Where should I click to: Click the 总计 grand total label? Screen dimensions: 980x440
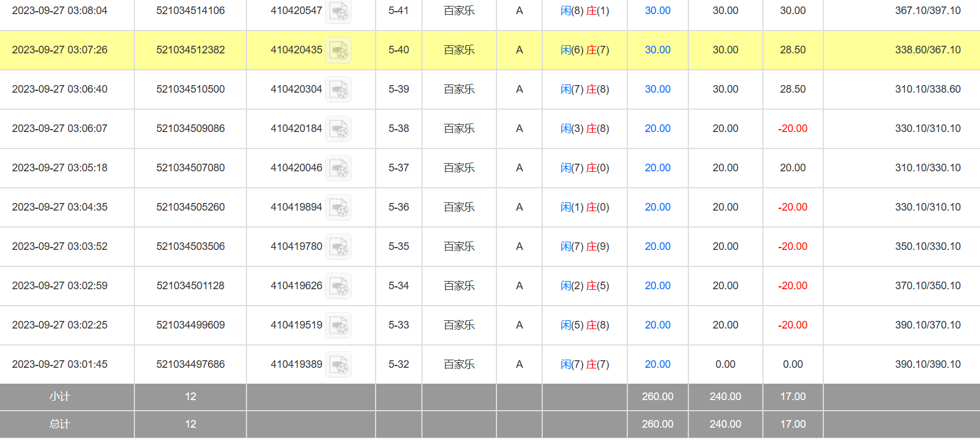pyautogui.click(x=59, y=424)
